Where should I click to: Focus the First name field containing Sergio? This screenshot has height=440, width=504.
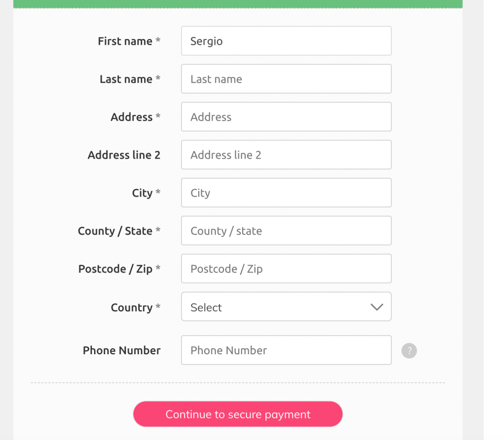(286, 41)
